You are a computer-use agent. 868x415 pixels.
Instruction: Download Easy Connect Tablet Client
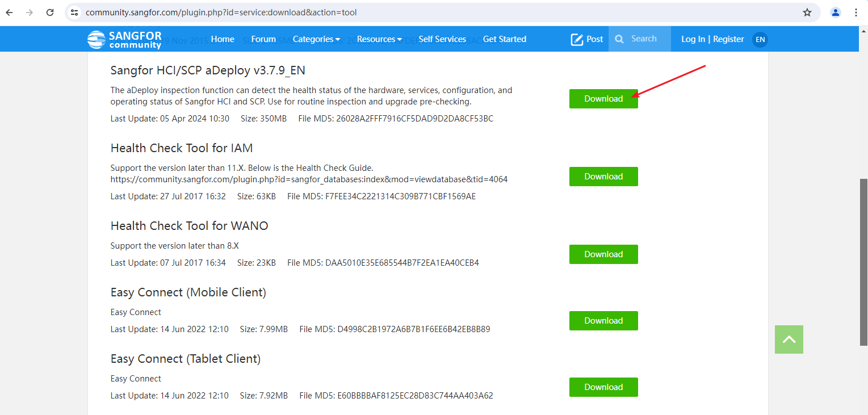click(x=603, y=387)
